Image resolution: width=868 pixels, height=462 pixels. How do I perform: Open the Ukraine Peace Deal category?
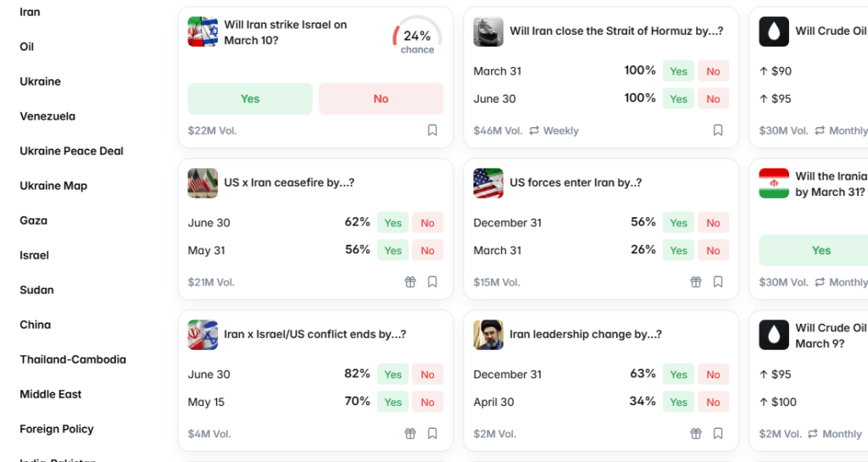[x=71, y=151]
